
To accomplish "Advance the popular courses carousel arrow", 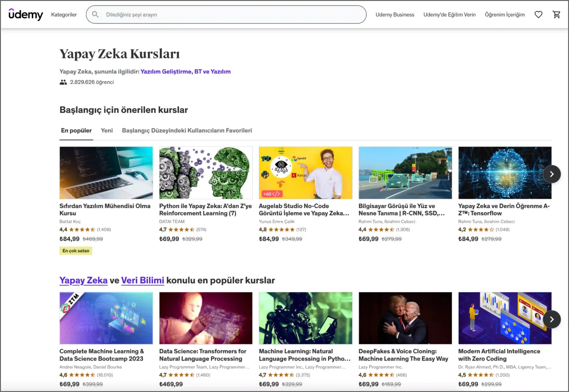I will (x=552, y=319).
